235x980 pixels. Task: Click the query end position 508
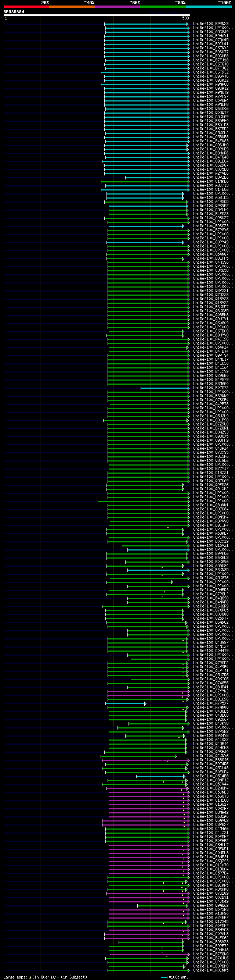click(x=185, y=18)
